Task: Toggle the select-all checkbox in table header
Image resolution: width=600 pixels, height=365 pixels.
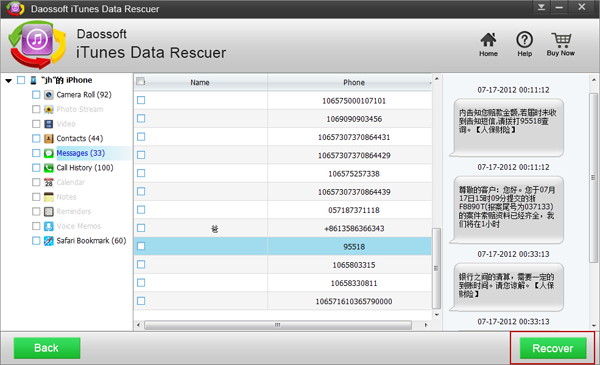Action: (140, 81)
